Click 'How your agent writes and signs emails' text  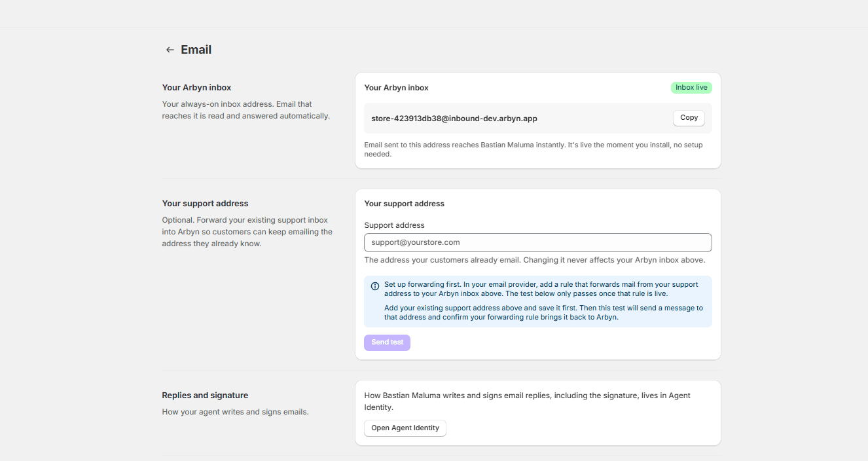click(x=235, y=412)
